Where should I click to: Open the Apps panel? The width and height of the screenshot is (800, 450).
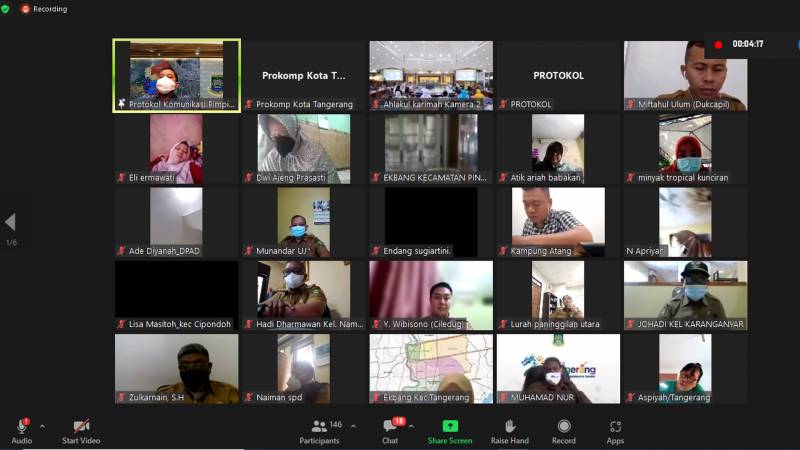tap(615, 430)
